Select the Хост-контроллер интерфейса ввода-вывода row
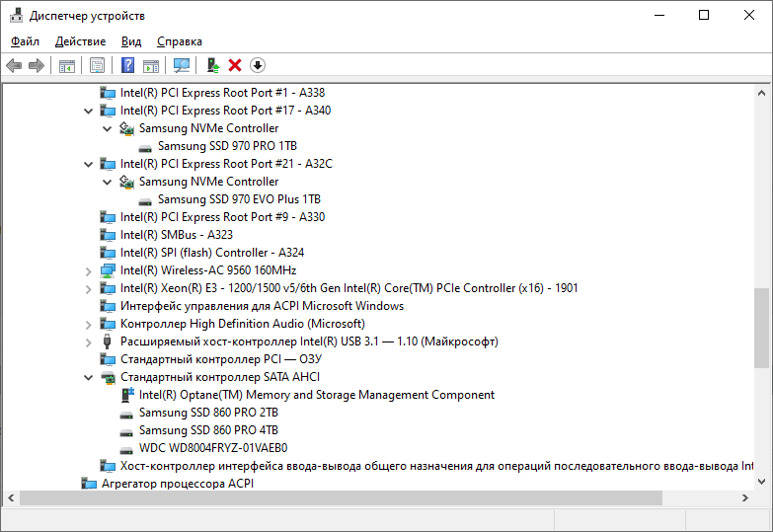Image resolution: width=773 pixels, height=532 pixels. tap(436, 466)
